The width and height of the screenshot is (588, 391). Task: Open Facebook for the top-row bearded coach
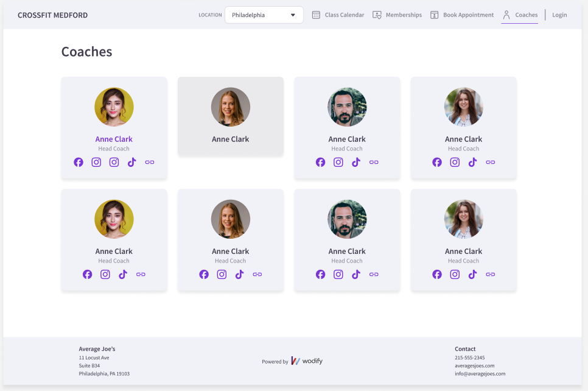[x=320, y=162]
